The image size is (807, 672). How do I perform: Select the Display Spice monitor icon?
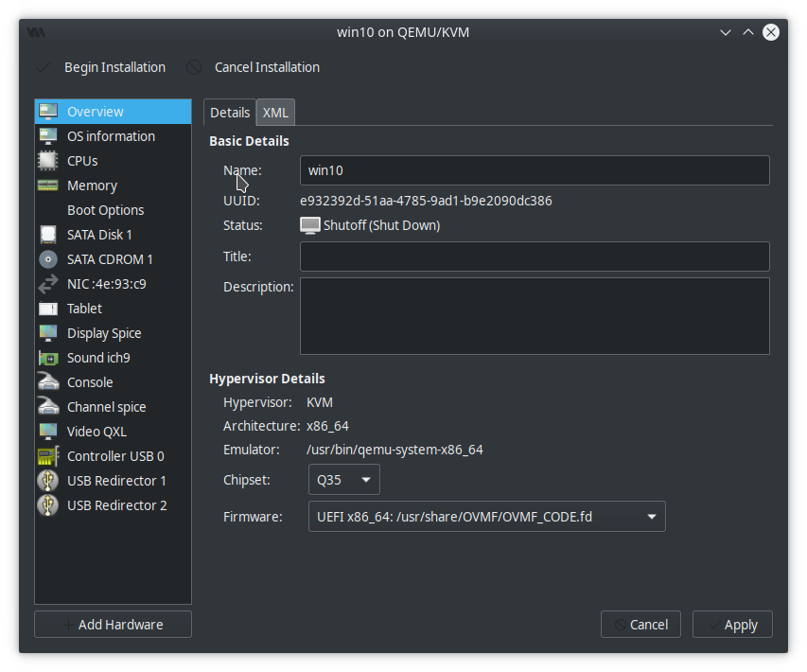click(x=48, y=332)
